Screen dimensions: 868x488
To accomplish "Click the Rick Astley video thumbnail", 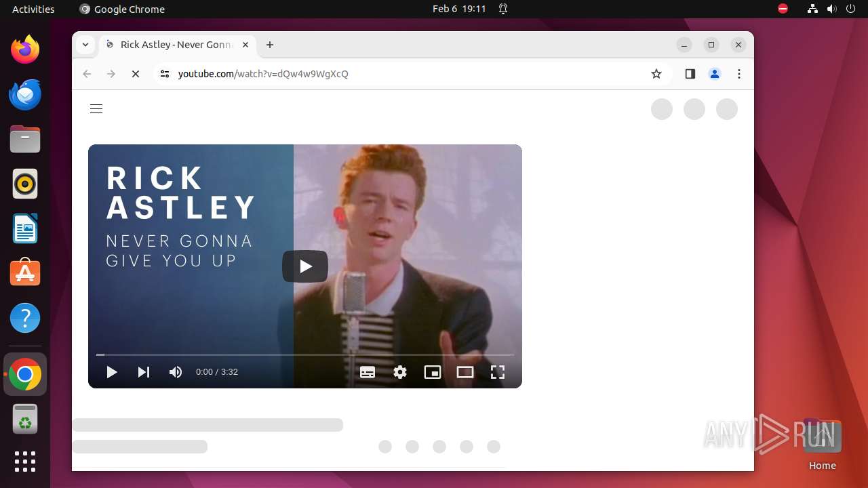I will click(x=305, y=266).
